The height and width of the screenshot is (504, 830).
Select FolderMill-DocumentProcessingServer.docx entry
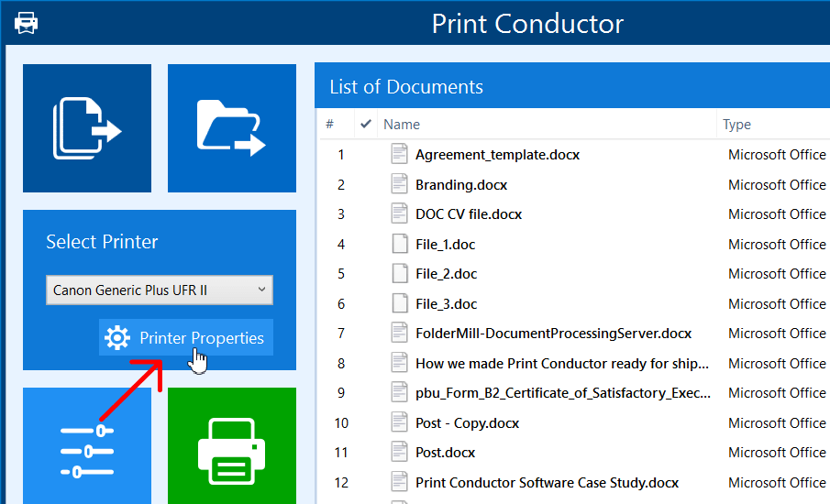click(553, 334)
